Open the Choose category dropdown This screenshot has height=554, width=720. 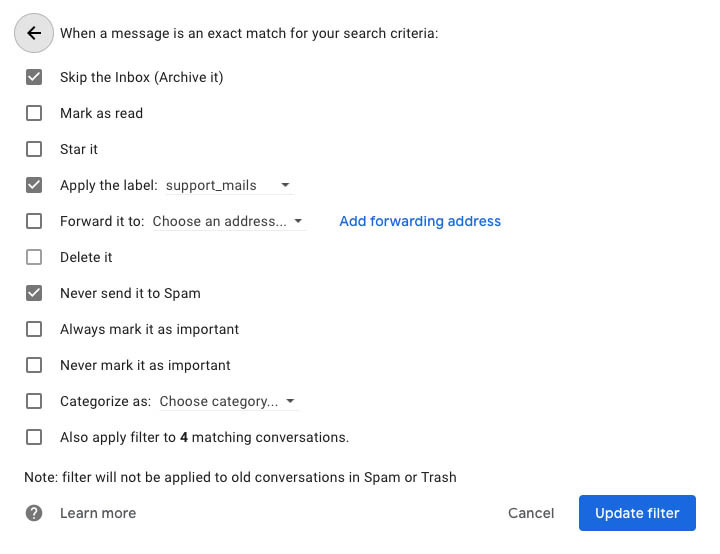point(228,401)
